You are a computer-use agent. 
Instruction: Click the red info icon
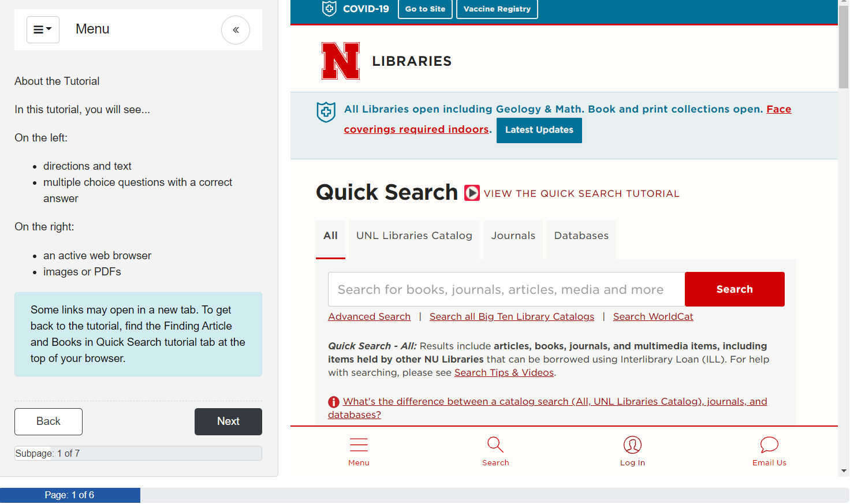click(x=334, y=402)
